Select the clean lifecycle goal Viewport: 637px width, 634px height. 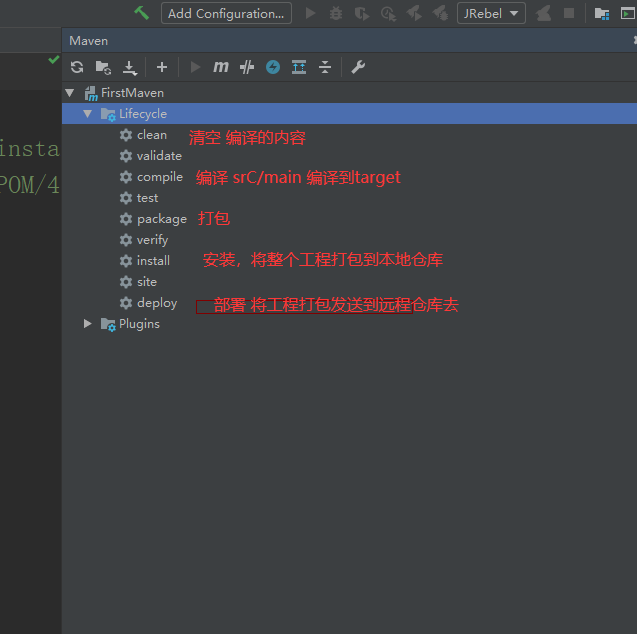pyautogui.click(x=152, y=135)
